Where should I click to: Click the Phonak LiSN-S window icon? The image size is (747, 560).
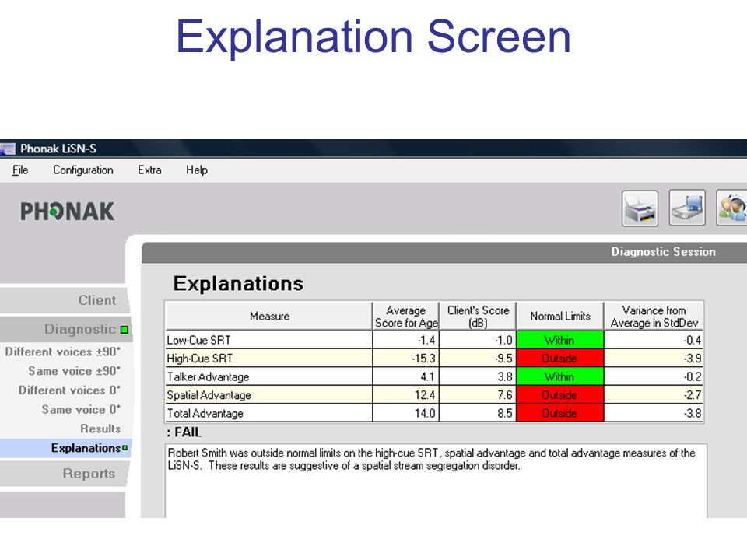tap(8, 149)
